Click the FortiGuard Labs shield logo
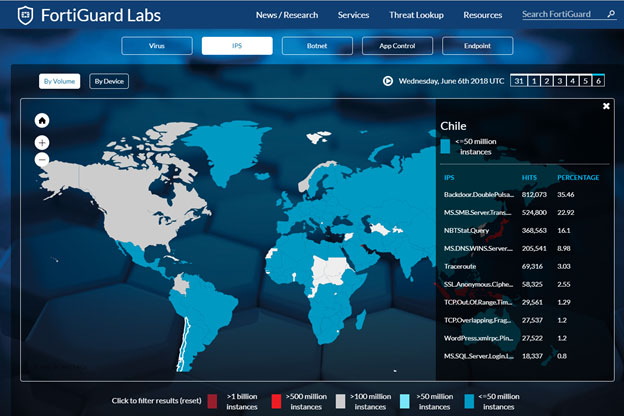624x416 pixels. (25, 16)
